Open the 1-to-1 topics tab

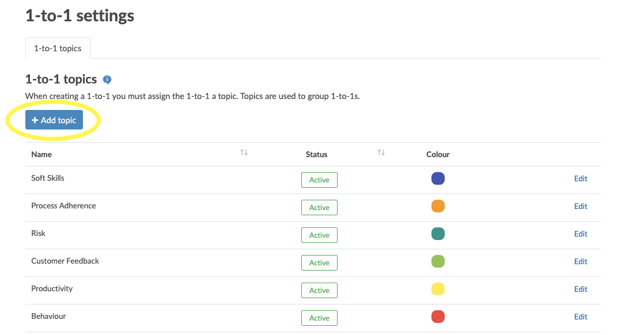tap(58, 48)
